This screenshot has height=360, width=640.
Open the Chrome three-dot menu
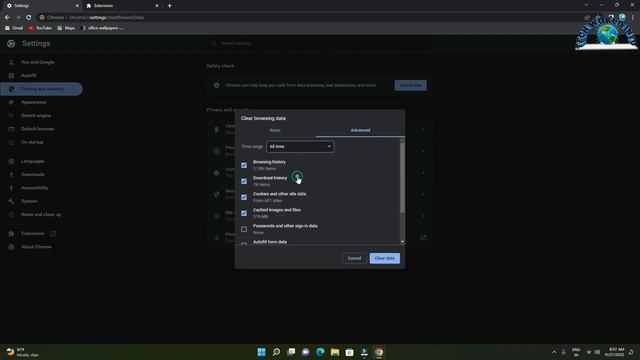click(x=633, y=18)
